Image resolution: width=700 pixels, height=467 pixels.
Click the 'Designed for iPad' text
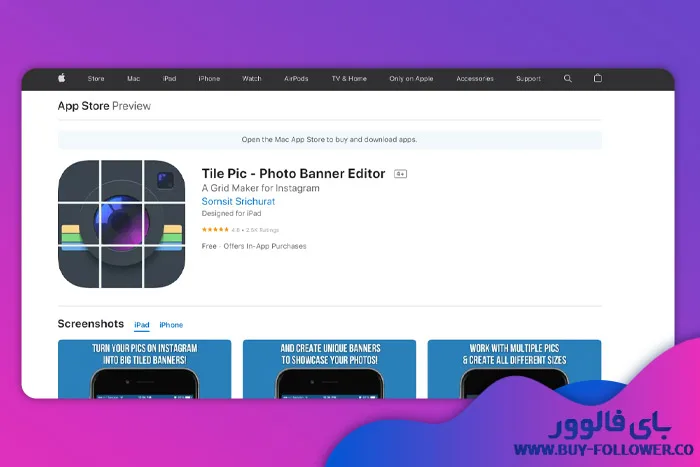pos(231,213)
